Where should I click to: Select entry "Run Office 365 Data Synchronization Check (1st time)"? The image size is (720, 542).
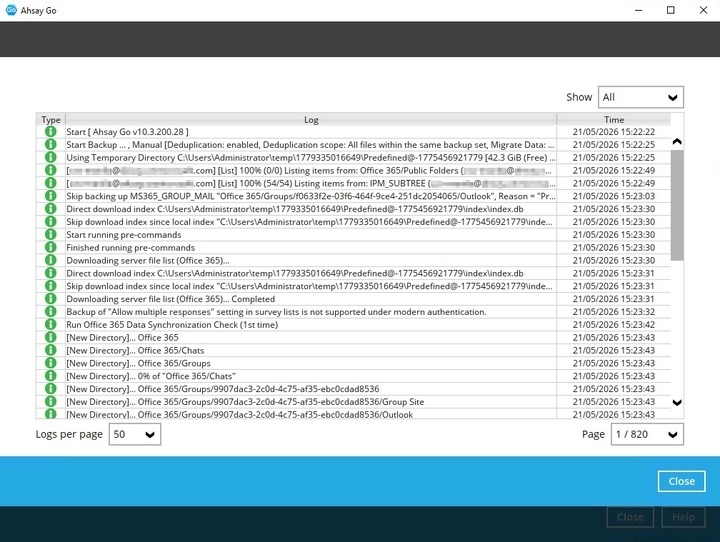pyautogui.click(x=172, y=325)
